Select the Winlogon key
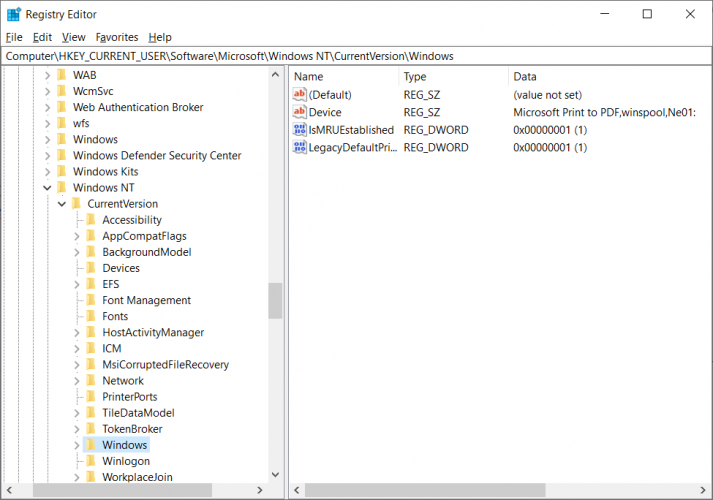 [x=126, y=461]
